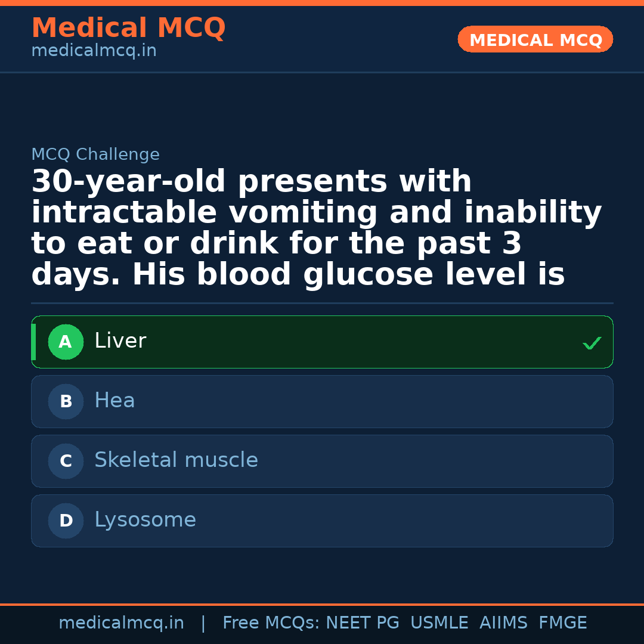
Task: Click the green A circle badge
Action: 66,342
